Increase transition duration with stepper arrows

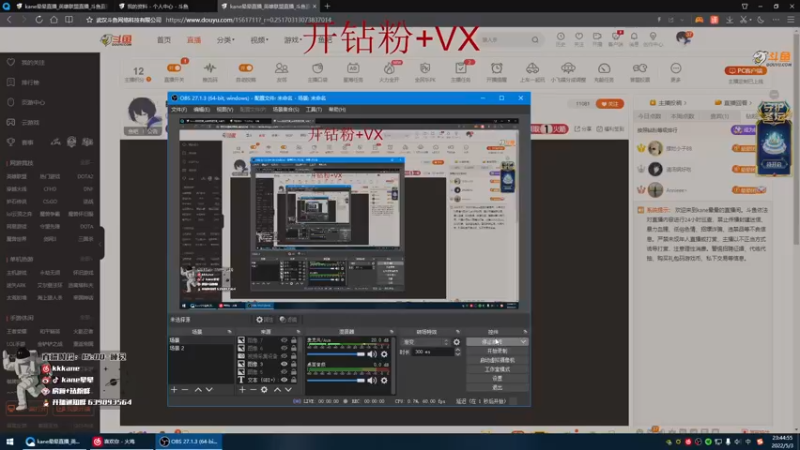coord(458,350)
